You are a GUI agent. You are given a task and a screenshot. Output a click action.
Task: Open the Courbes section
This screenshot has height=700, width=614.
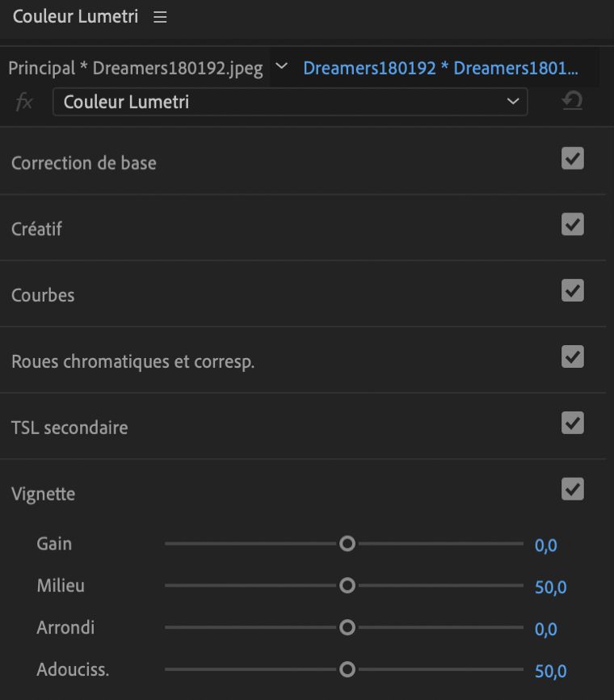point(43,295)
